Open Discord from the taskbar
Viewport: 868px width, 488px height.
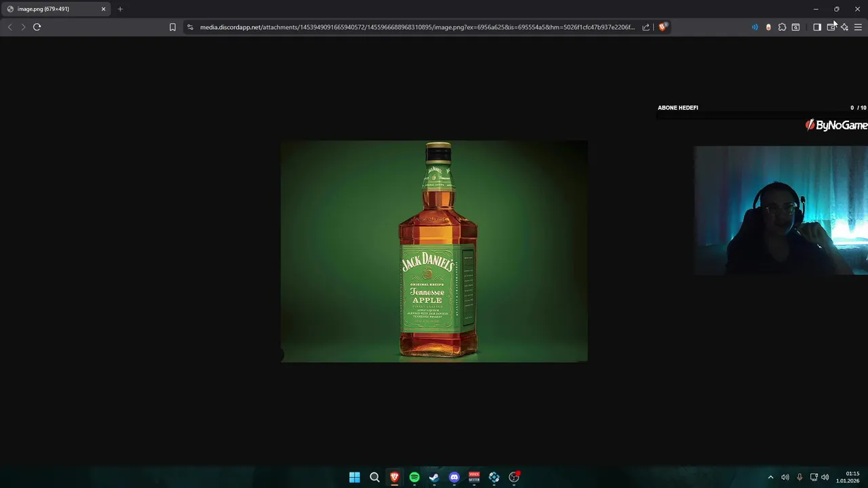(454, 477)
